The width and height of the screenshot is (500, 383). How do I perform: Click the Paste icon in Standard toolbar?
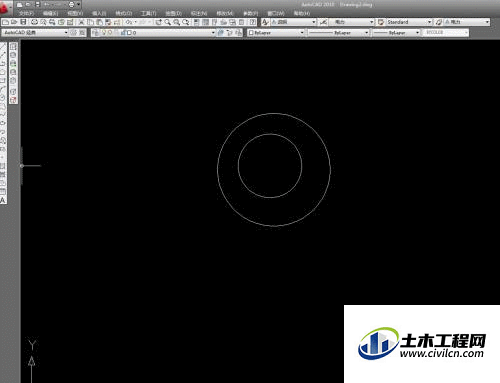99,22
